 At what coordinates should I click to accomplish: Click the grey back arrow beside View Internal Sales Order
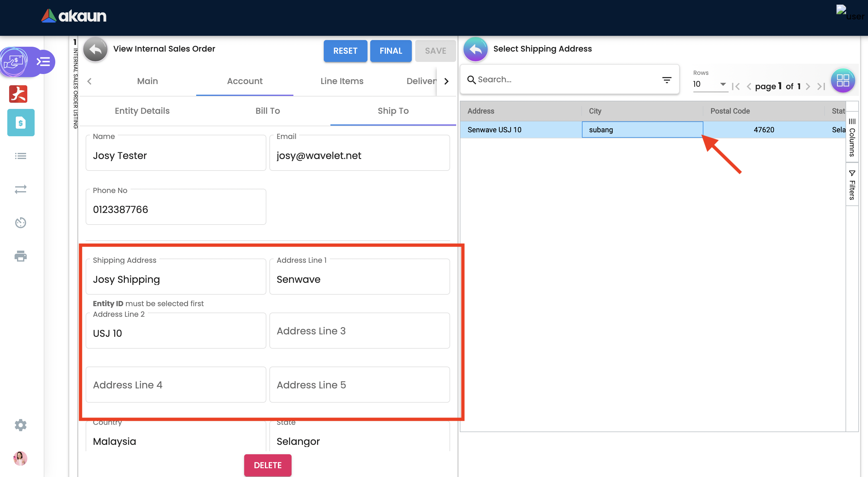(x=95, y=50)
